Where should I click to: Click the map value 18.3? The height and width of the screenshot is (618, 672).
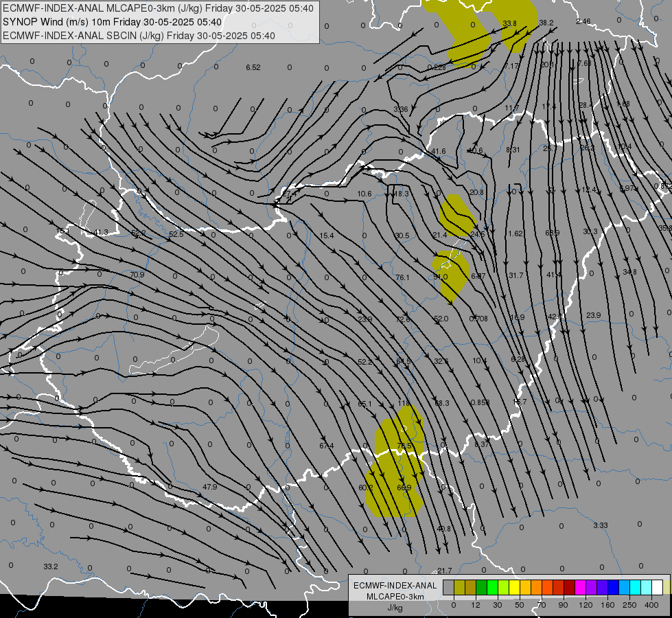pyautogui.click(x=401, y=194)
